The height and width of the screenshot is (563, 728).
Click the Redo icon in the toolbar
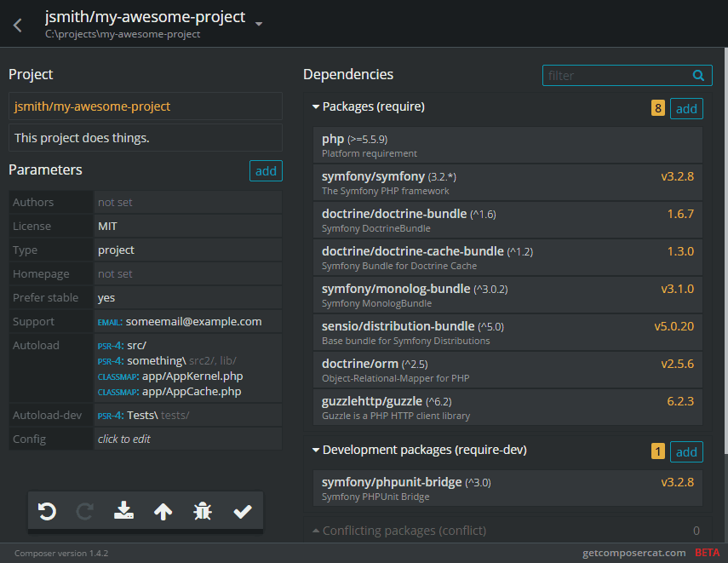point(84,511)
